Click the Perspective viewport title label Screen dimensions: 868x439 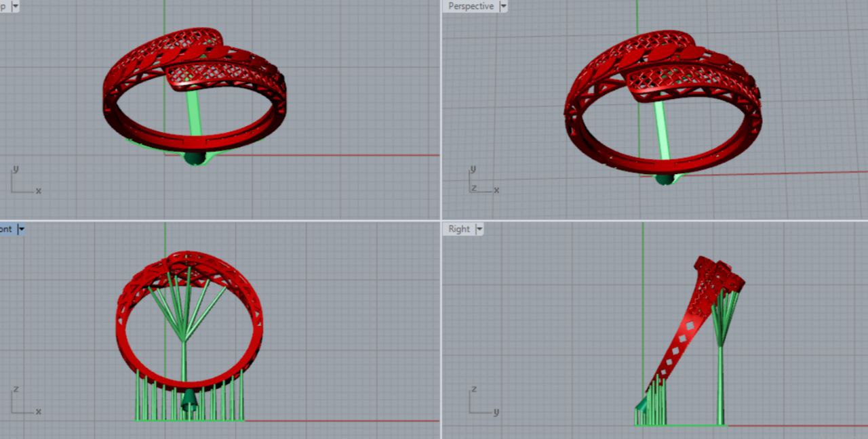[x=471, y=6]
